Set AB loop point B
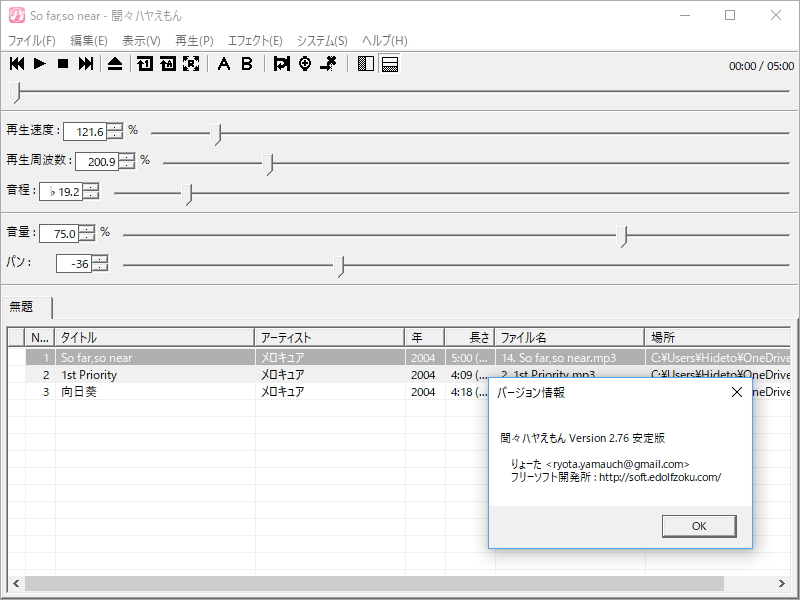 246,64
